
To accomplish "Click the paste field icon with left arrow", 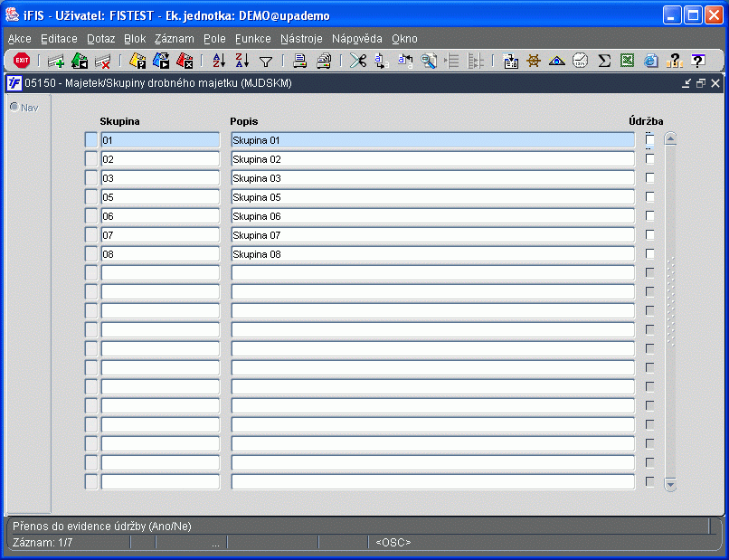I will pos(405,61).
